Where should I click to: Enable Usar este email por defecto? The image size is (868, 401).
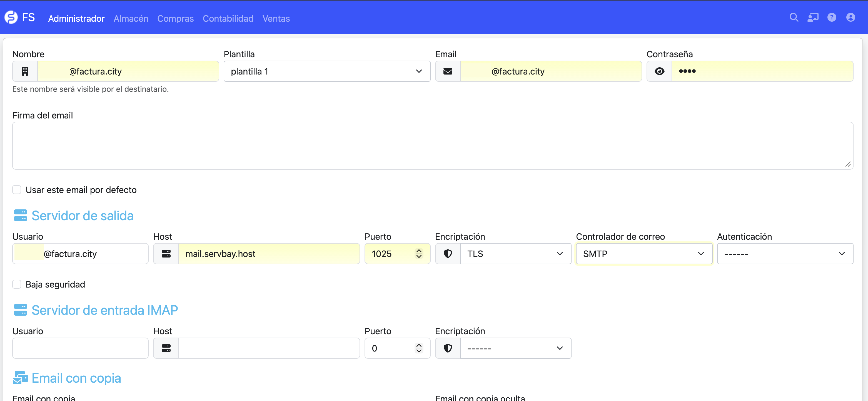[x=16, y=190]
